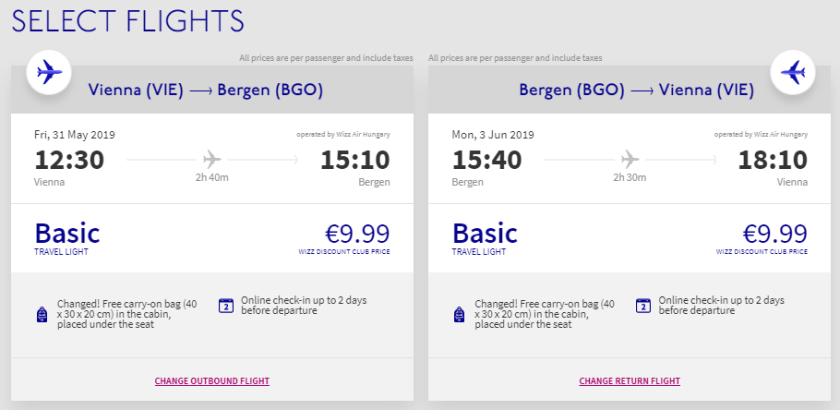Click the plane icon above 2h 30m duration
This screenshot has height=410, width=840.
click(629, 159)
